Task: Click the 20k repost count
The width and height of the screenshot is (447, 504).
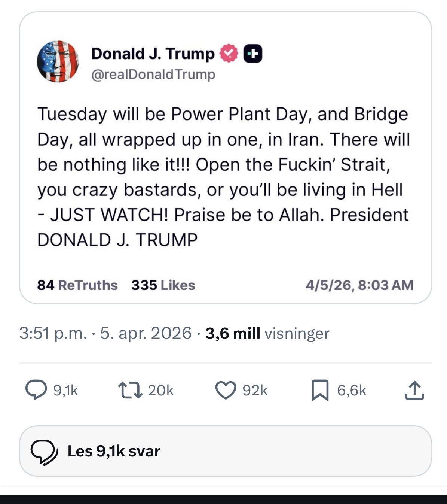Action: [x=161, y=391]
